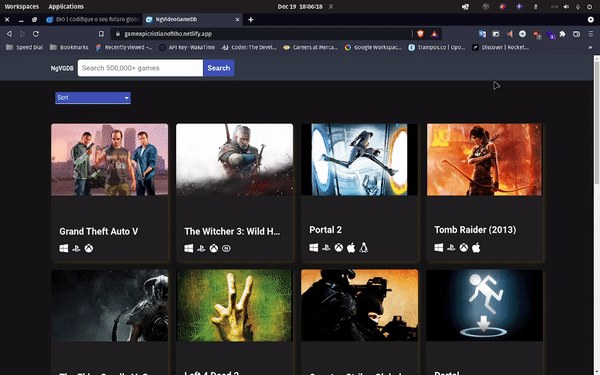Open the system volume icon in top panel
600x375 pixels.
coord(566,7)
